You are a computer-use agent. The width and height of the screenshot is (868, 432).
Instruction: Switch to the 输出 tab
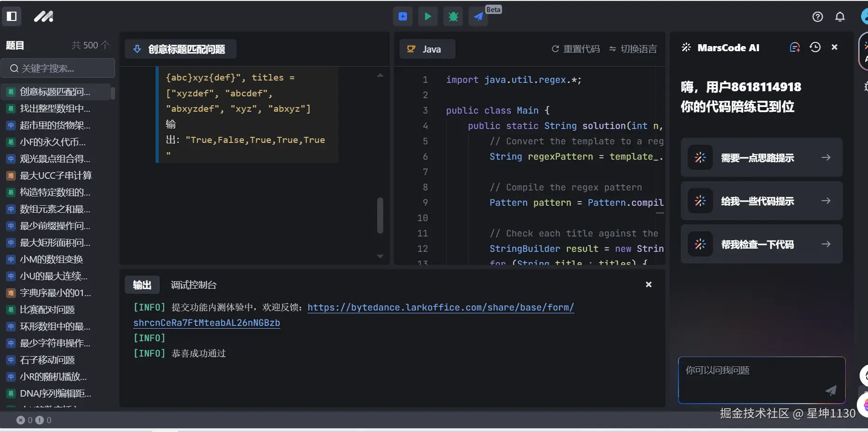point(142,285)
